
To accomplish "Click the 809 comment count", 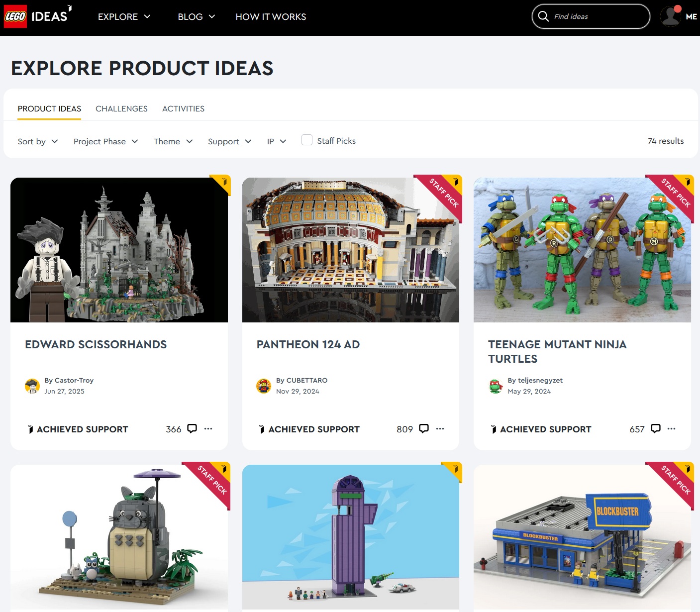I will pos(405,429).
